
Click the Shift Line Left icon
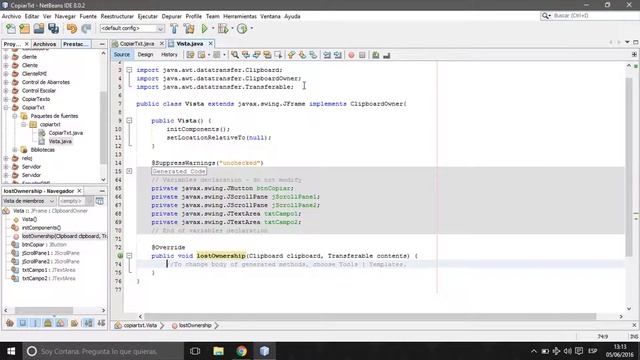(327, 55)
